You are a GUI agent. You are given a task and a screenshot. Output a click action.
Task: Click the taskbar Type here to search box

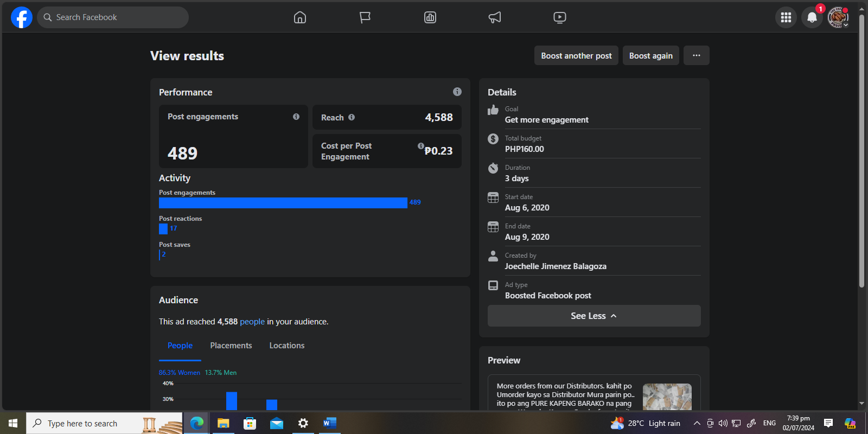[x=104, y=423]
